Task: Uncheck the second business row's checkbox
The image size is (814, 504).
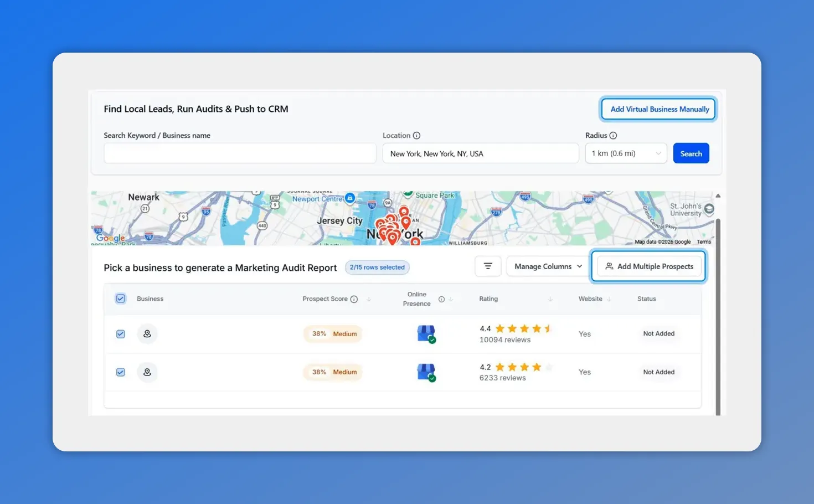Action: pyautogui.click(x=120, y=372)
